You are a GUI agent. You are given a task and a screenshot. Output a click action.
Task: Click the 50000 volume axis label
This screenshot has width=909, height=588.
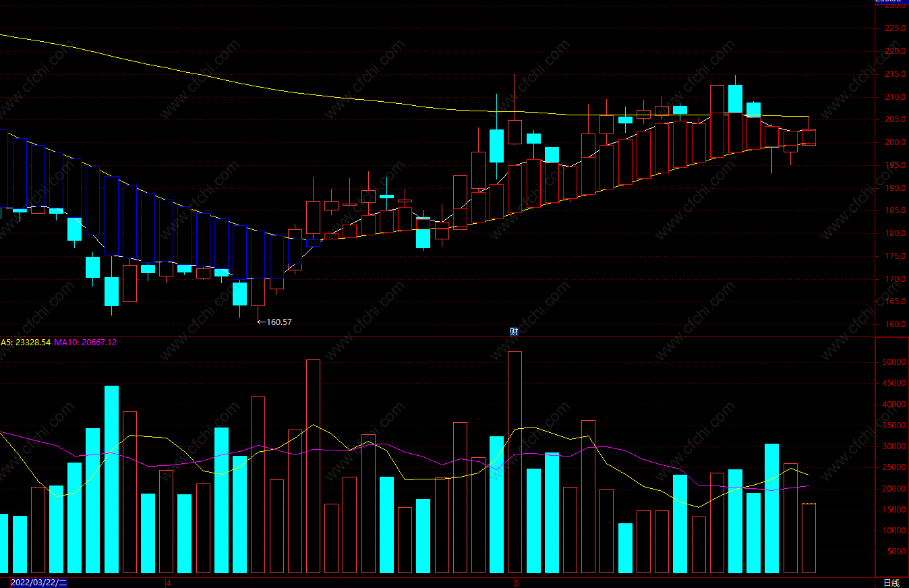point(893,362)
